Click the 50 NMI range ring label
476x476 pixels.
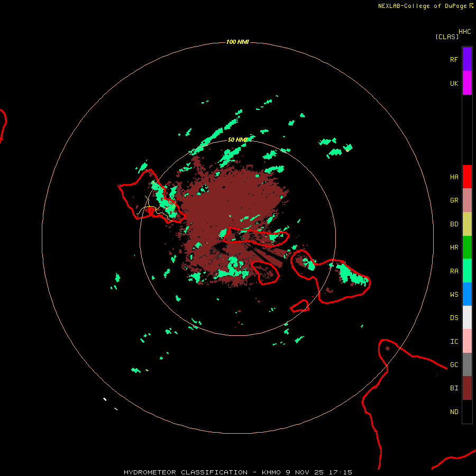click(237, 140)
